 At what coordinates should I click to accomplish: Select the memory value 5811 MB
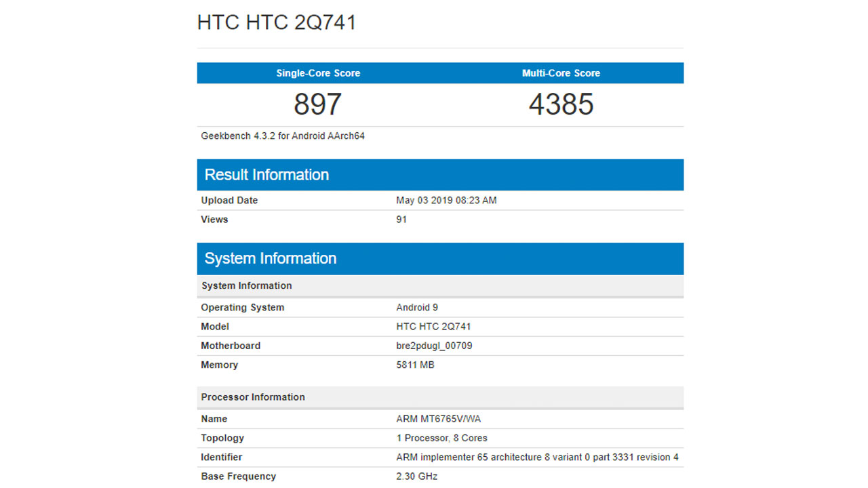point(415,365)
